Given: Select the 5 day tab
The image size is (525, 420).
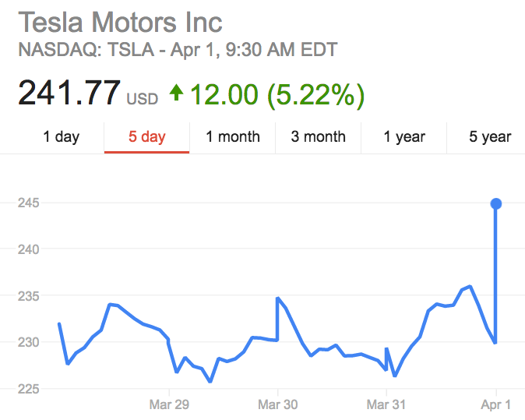Looking at the screenshot, I should [146, 137].
